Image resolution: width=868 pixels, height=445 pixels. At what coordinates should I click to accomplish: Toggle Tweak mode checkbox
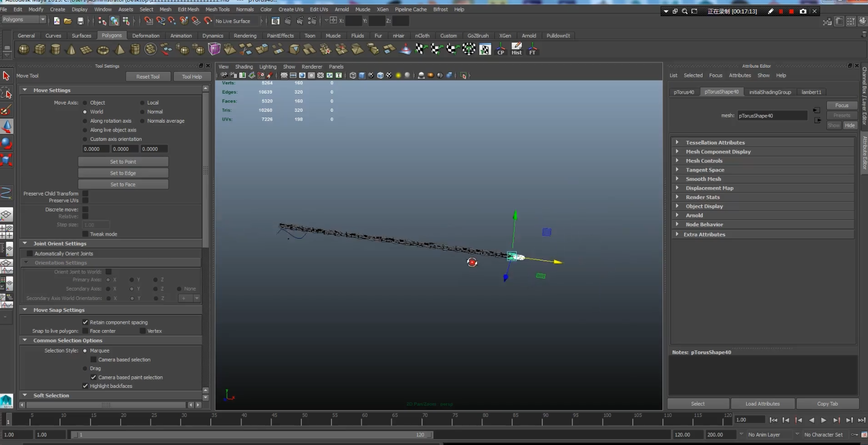pyautogui.click(x=85, y=234)
